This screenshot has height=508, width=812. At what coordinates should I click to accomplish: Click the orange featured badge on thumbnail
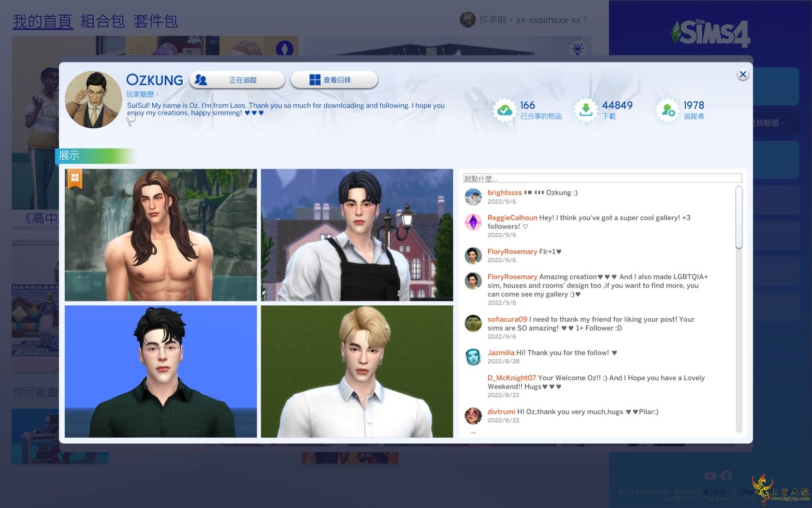[75, 179]
